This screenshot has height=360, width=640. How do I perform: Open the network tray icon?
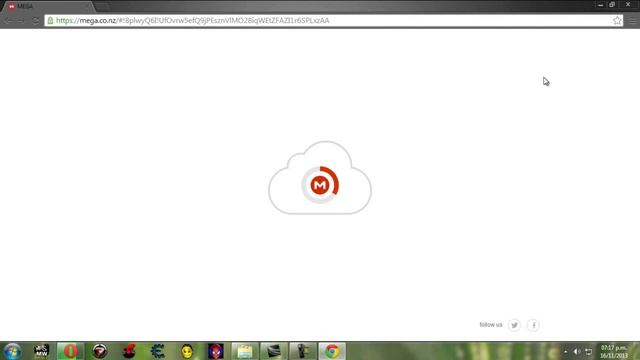point(588,351)
